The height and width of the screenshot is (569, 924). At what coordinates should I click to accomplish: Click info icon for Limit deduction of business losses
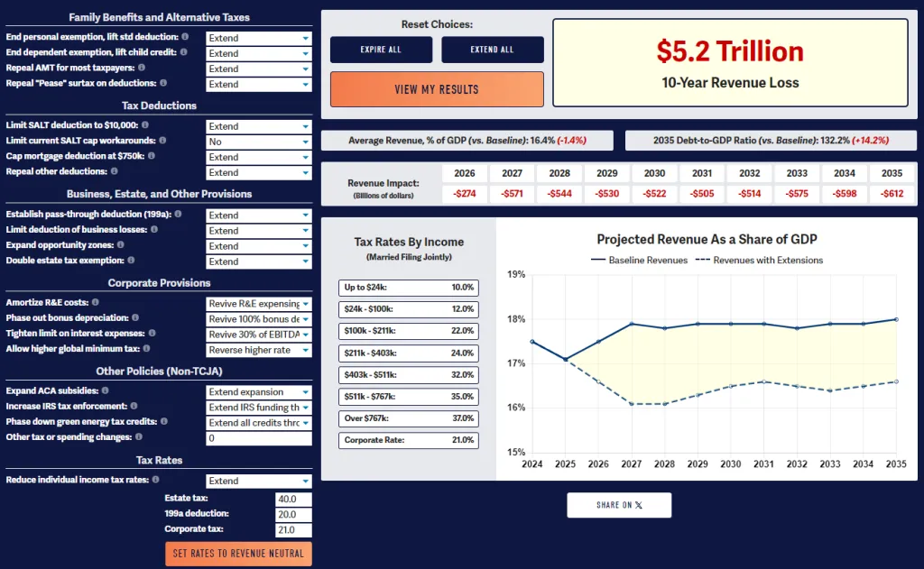[x=154, y=229]
